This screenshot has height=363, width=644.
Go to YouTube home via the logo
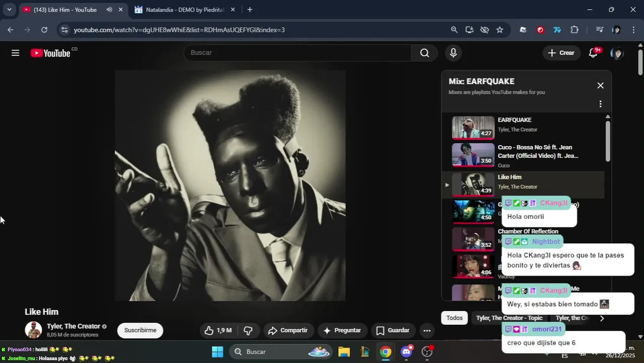[x=50, y=53]
